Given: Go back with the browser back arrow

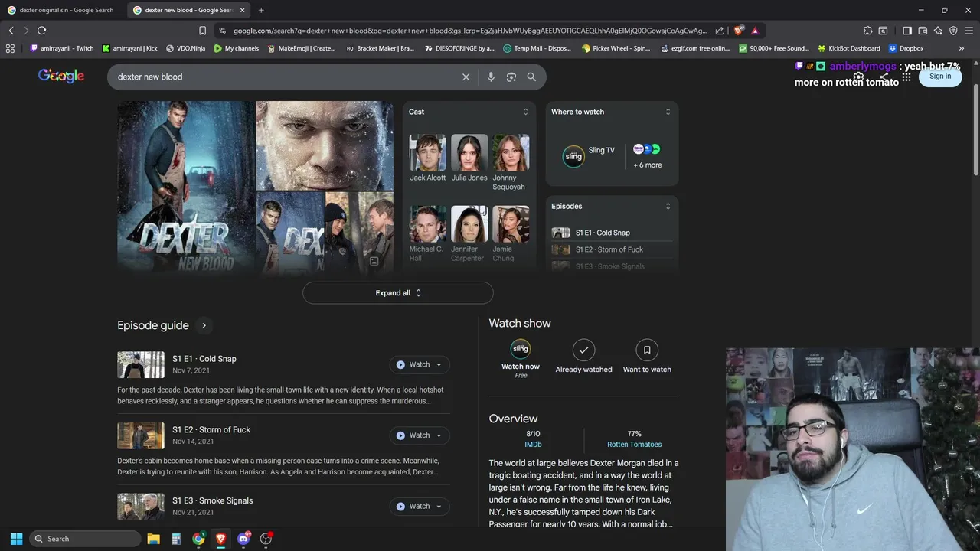Looking at the screenshot, I should coord(11,31).
